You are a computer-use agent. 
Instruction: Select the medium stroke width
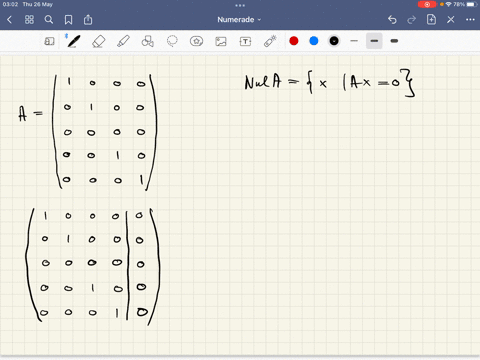[374, 41]
